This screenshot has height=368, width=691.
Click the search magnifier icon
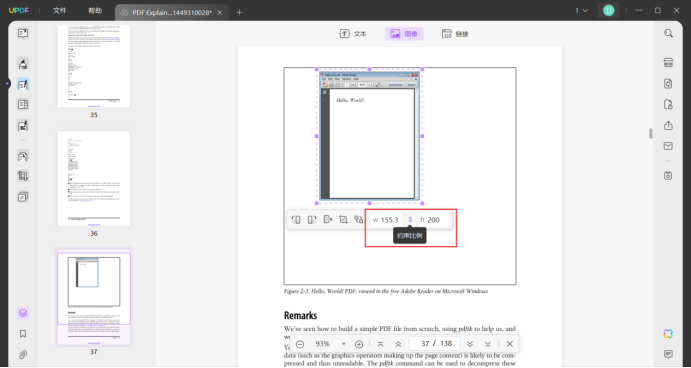(x=668, y=33)
